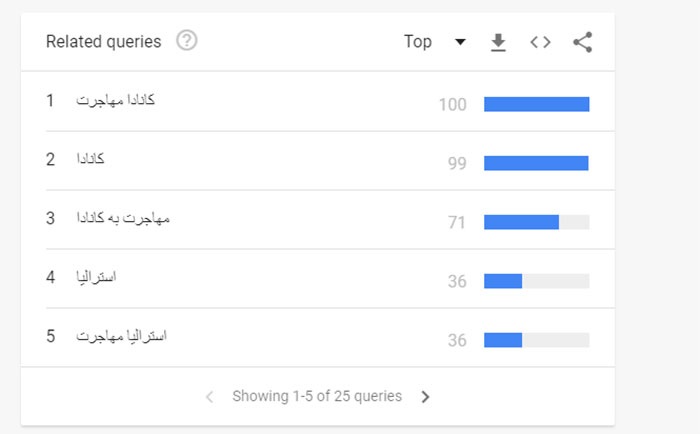Share the Related queries card
The width and height of the screenshot is (700, 434).
pos(583,42)
